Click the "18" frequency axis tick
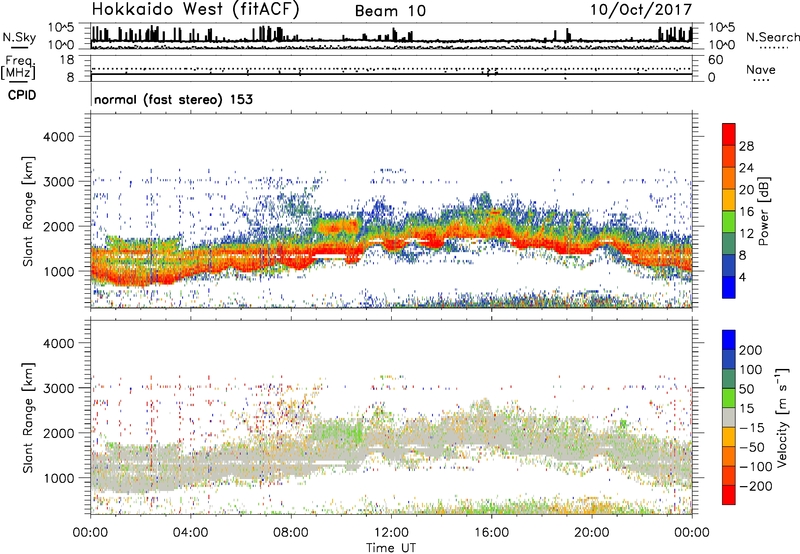Viewport: 800px width, 554px height. 67,60
